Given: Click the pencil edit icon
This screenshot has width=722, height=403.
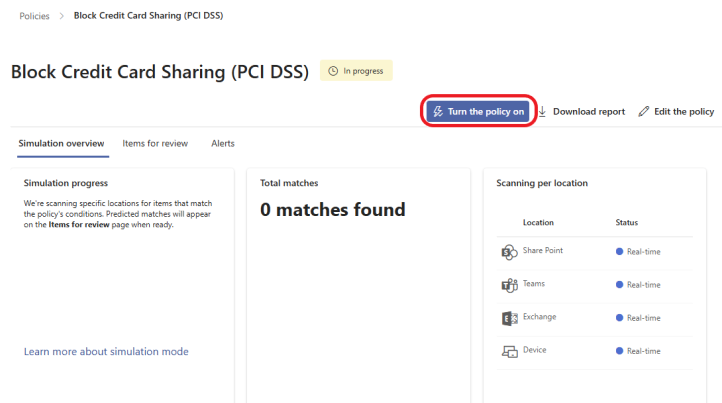Looking at the screenshot, I should [x=643, y=111].
